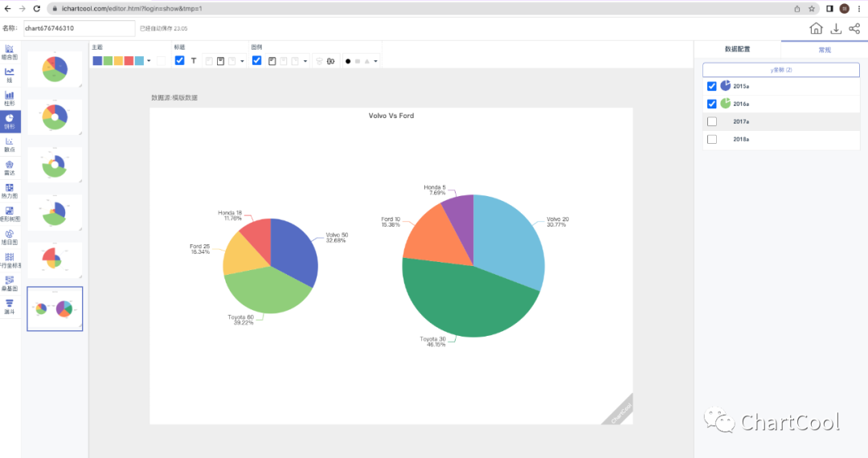Open the sunburst chart (旭日图) category
Viewport: 868px width, 458px height.
[x=10, y=238]
